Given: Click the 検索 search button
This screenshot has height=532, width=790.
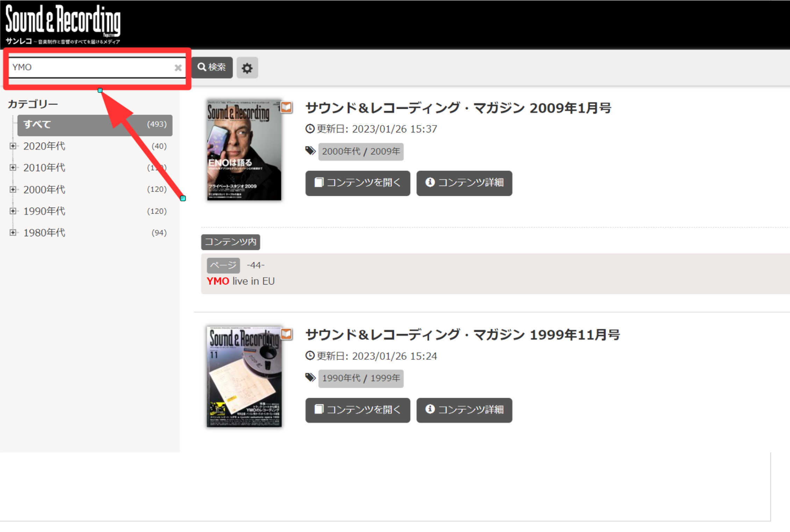Looking at the screenshot, I should [x=212, y=67].
